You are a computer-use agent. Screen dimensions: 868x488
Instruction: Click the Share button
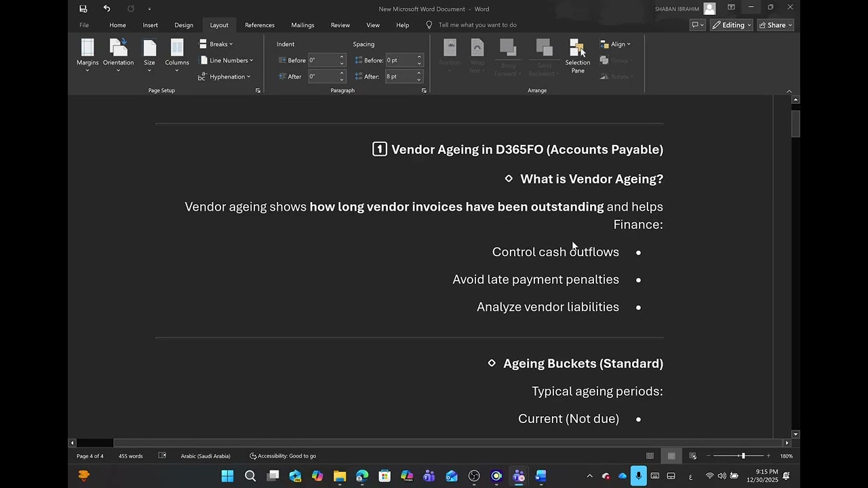tap(776, 25)
